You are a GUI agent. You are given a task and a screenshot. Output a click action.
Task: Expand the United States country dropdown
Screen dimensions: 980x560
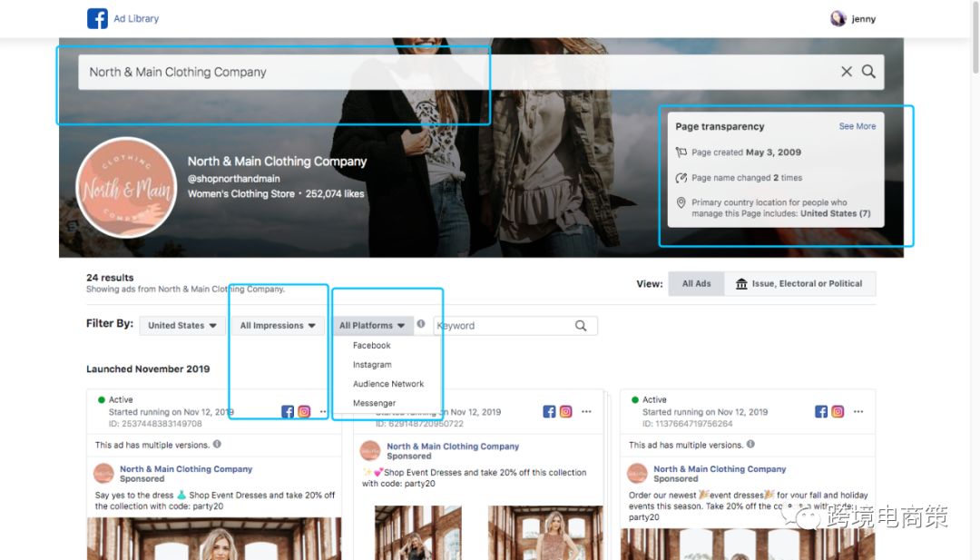coord(182,326)
